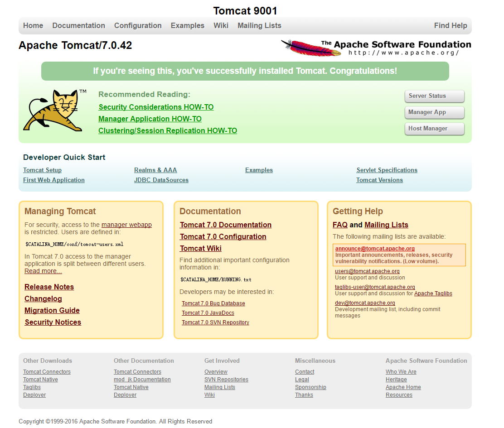Open Examples link under Developer Quick Start
Image resolution: width=504 pixels, height=428 pixels.
click(259, 170)
